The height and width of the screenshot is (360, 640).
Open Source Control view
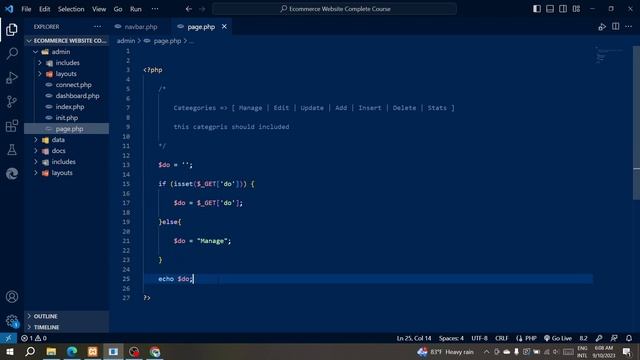point(12,102)
